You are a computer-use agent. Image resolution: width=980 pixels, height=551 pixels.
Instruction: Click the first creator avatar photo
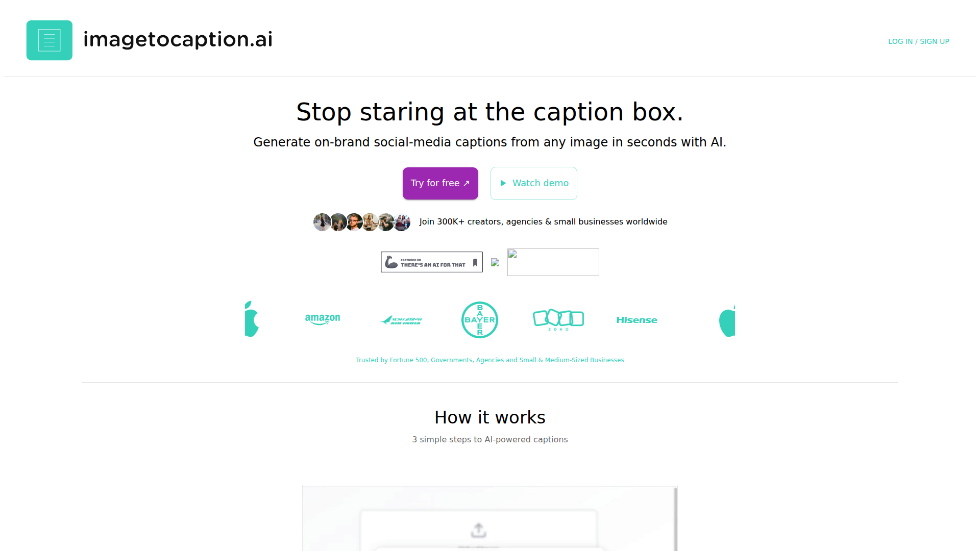(322, 222)
